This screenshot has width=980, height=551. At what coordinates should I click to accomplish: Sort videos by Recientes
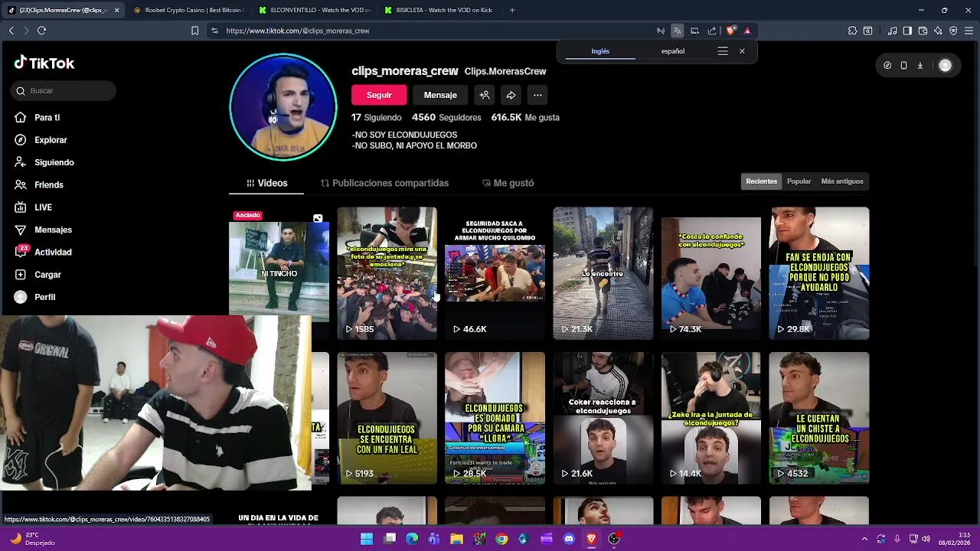point(761,181)
